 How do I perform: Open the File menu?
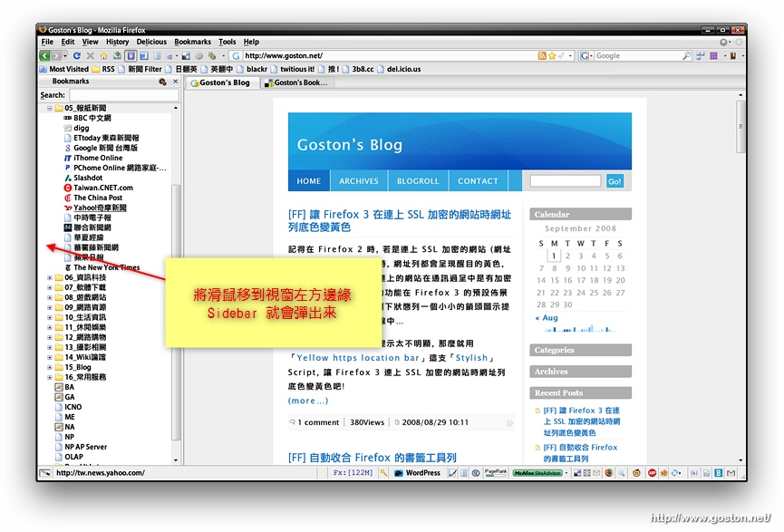click(x=47, y=42)
